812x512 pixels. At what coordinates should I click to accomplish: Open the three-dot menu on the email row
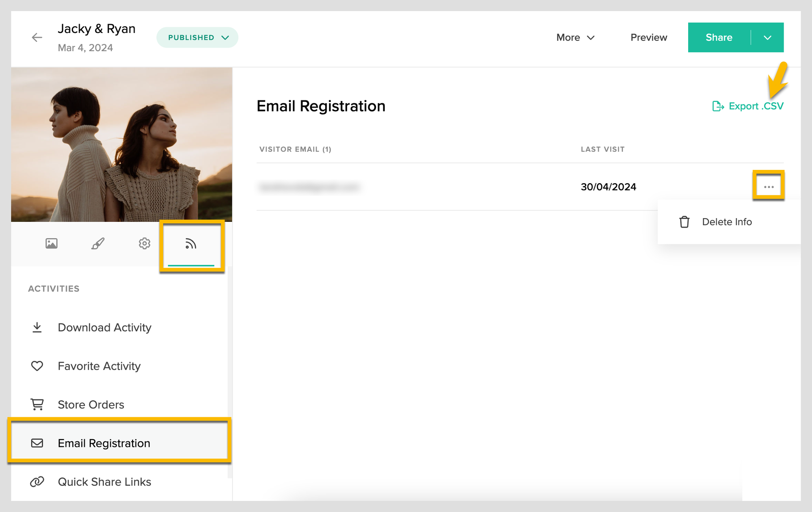[769, 187]
